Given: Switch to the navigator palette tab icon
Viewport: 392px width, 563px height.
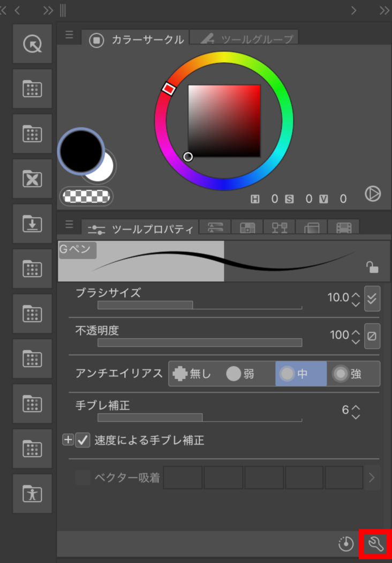Looking at the screenshot, I should (247, 228).
